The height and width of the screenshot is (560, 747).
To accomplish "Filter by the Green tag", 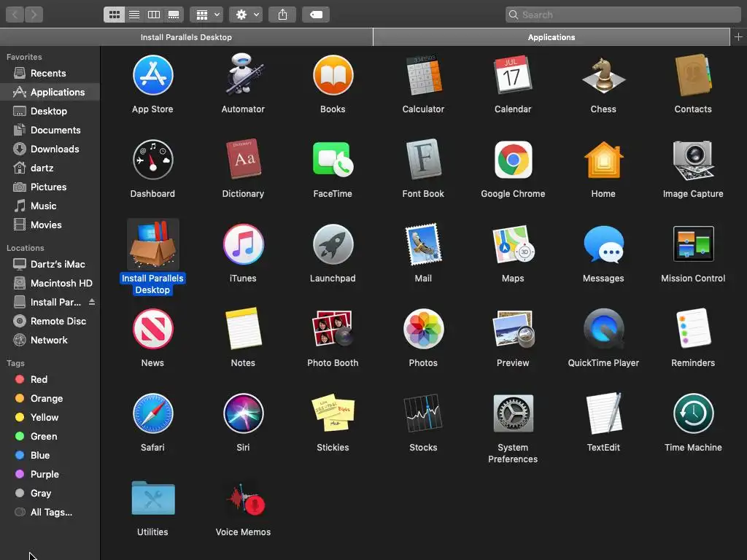I will [50, 436].
